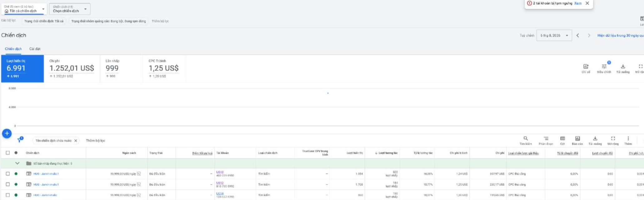Click budget chart icon for account 810-730-5902 row
Viewport: 644px width, 200px height.
[x=139, y=184]
